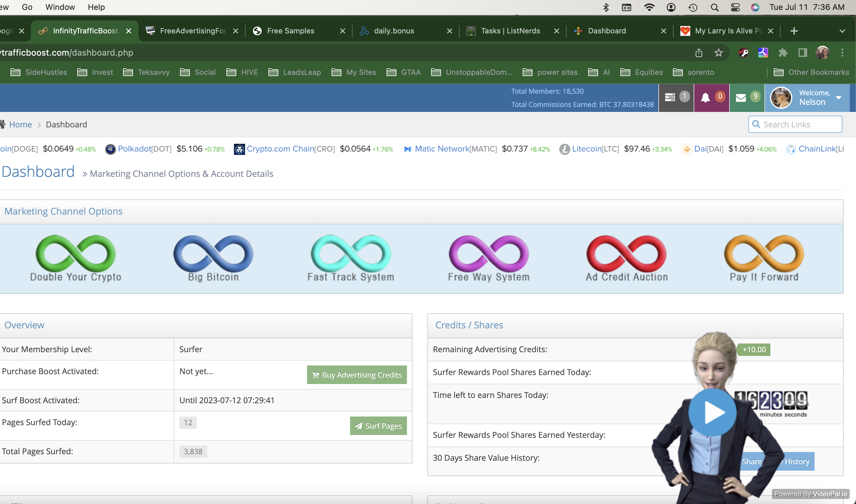Screen dimensions: 856x504
Task: Click the Bluetooth menu bar icon
Action: point(606,7)
